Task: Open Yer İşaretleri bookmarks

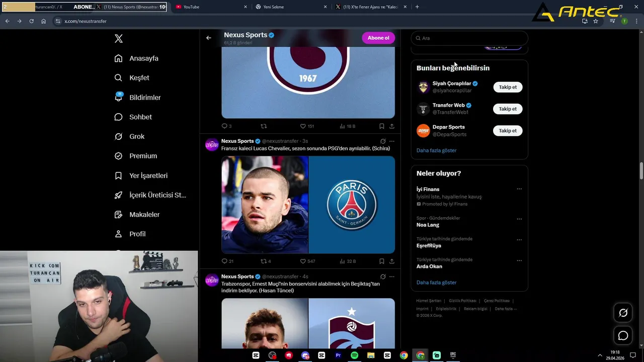Action: point(141,175)
